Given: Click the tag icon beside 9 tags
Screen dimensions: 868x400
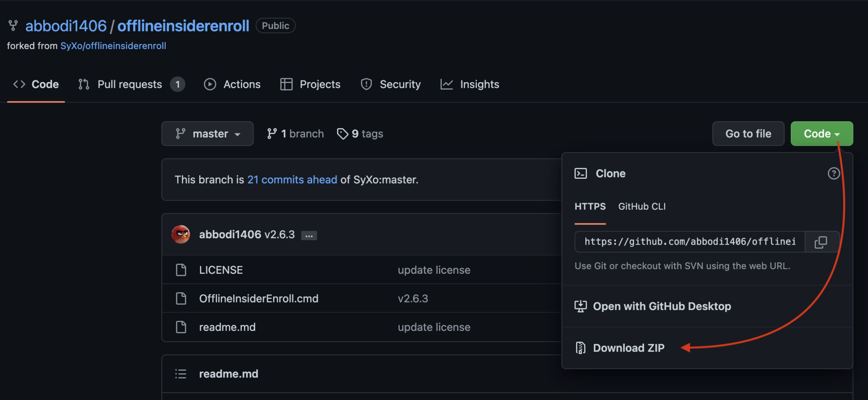Looking at the screenshot, I should pyautogui.click(x=342, y=134).
